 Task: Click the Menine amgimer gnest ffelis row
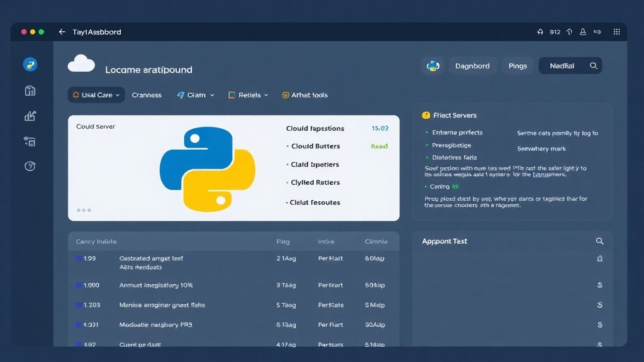233,305
